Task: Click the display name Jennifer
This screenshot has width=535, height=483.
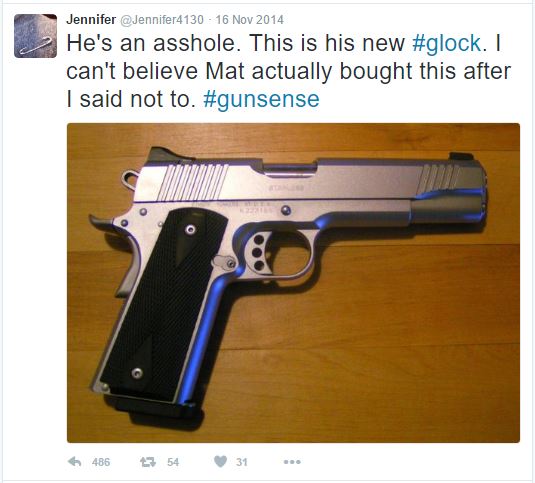Action: pyautogui.click(x=91, y=19)
